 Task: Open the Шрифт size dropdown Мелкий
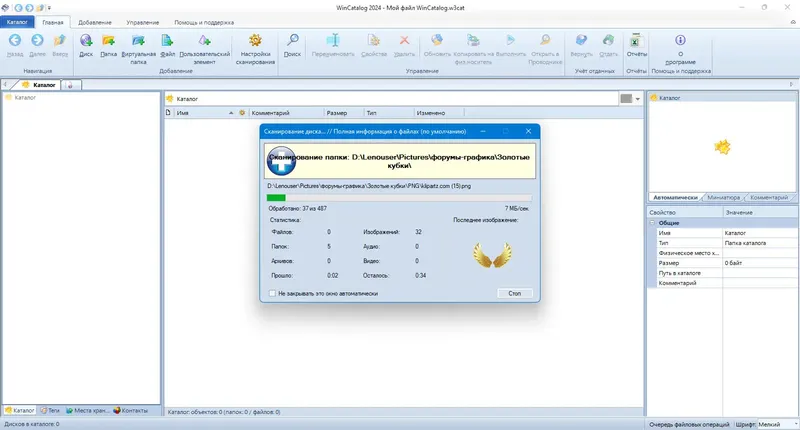coord(778,424)
